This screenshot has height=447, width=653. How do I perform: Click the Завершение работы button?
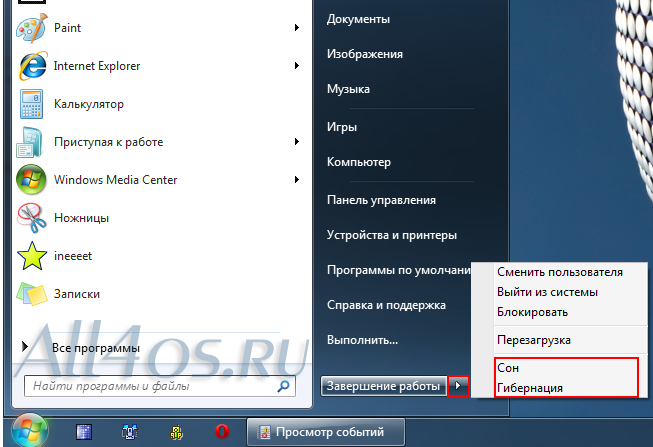pos(384,386)
